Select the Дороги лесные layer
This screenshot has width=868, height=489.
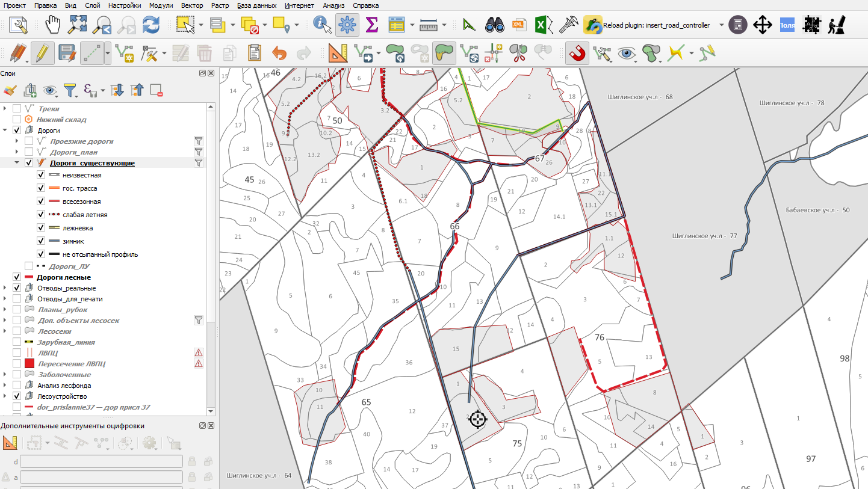coord(64,277)
